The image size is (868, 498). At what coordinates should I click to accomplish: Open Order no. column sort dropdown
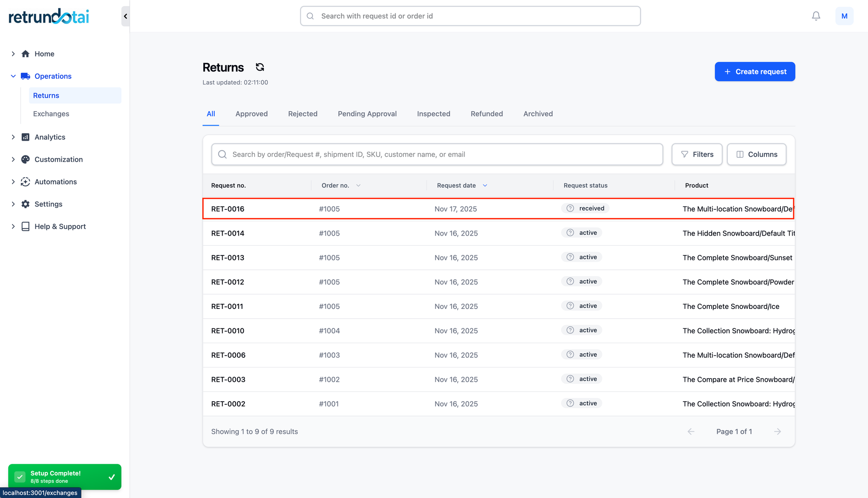(358, 185)
